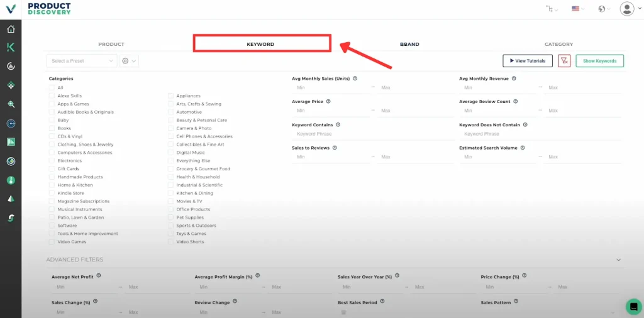This screenshot has width=644, height=318.
Task: Switch to the Product tab
Action: click(111, 45)
